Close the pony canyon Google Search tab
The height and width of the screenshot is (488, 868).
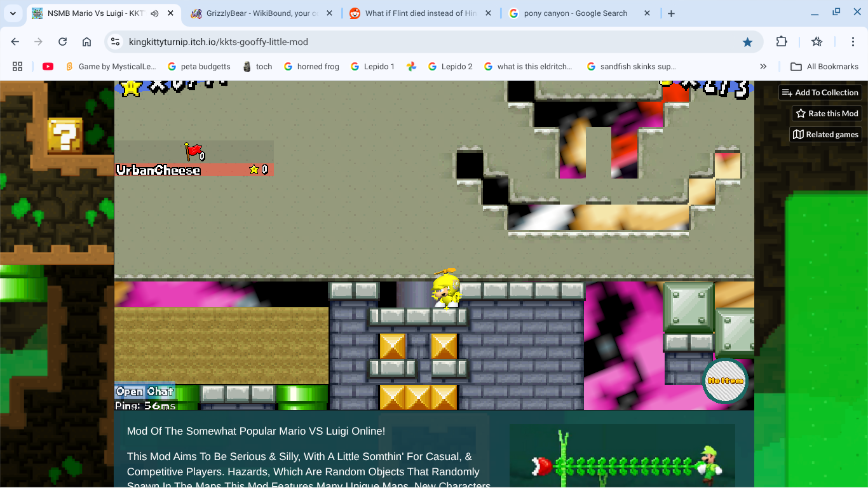point(647,13)
